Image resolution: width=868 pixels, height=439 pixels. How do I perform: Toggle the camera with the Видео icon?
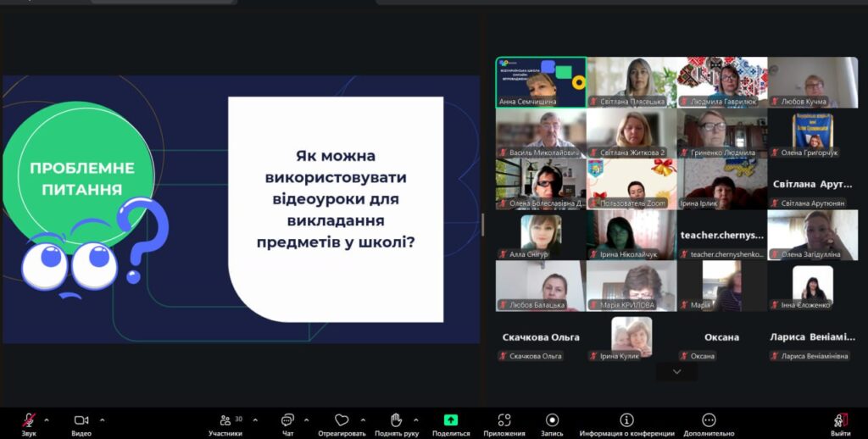(81, 420)
